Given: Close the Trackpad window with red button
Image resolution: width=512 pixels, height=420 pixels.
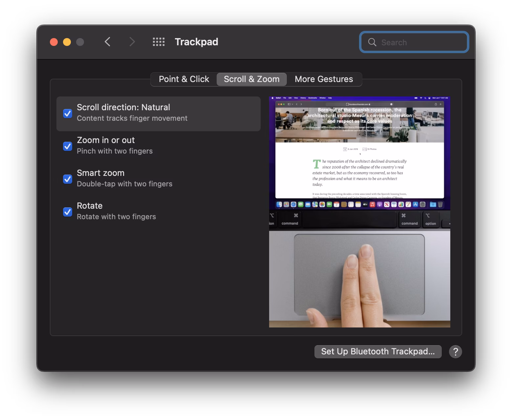Looking at the screenshot, I should pyautogui.click(x=54, y=42).
